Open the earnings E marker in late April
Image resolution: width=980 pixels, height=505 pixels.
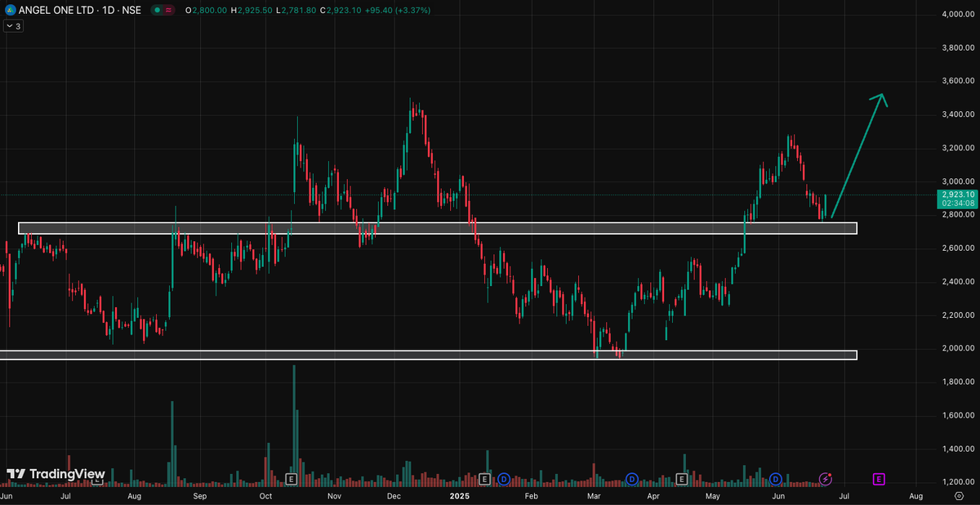(x=682, y=478)
